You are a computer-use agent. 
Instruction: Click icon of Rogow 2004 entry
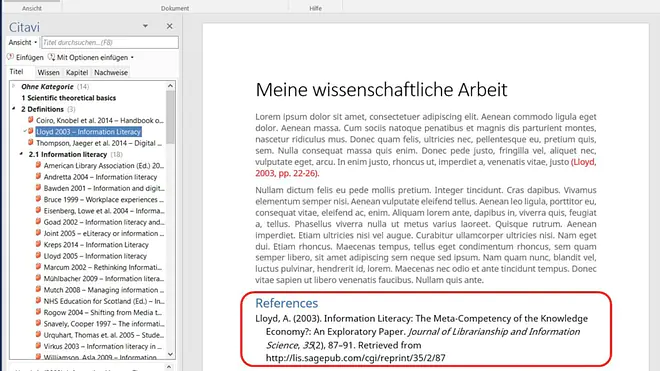click(x=38, y=312)
